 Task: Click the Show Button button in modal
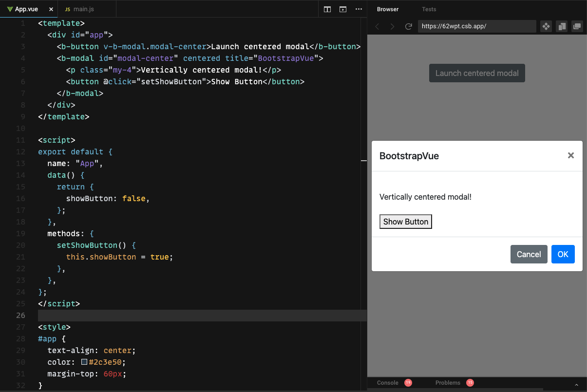[406, 222]
